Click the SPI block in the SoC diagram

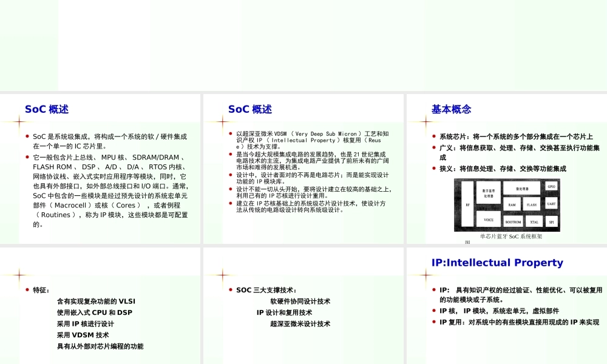click(552, 222)
